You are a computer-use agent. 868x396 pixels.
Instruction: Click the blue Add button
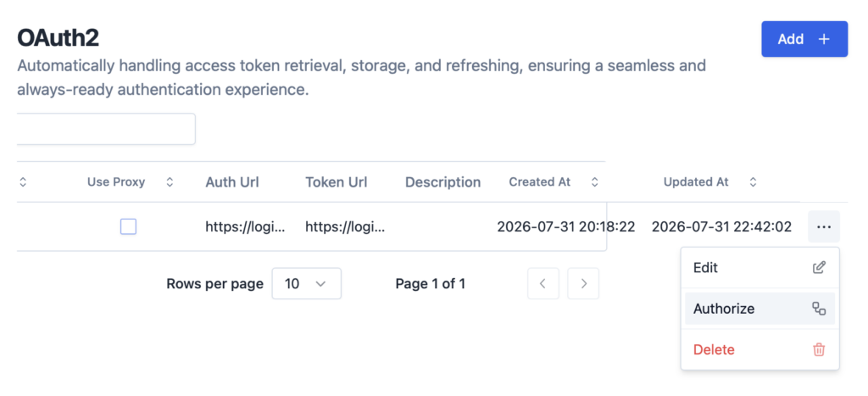804,39
